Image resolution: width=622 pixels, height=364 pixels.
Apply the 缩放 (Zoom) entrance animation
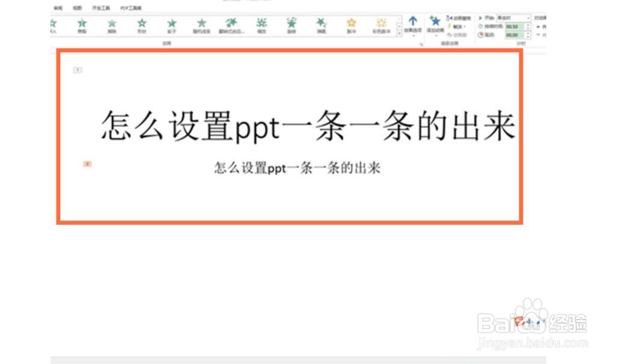261,26
